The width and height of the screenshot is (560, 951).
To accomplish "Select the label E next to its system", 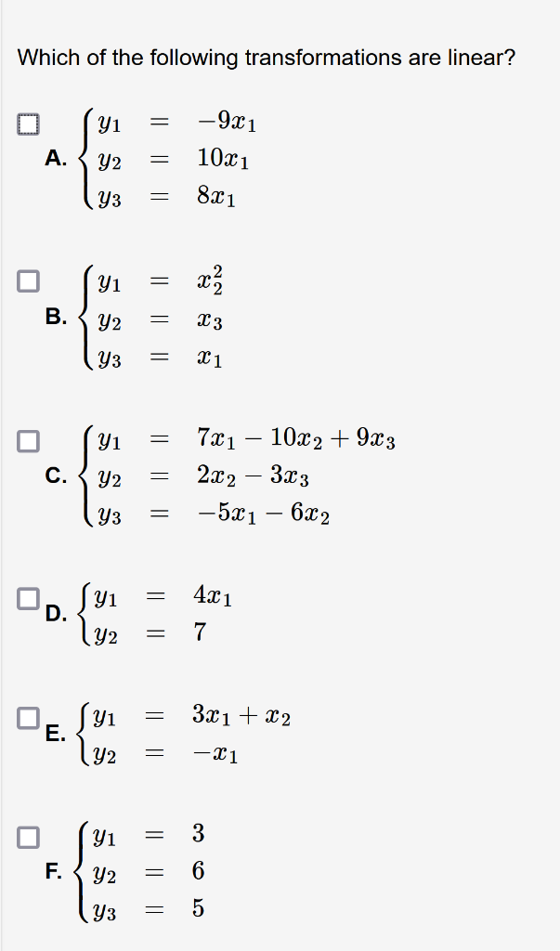I will click(x=54, y=732).
